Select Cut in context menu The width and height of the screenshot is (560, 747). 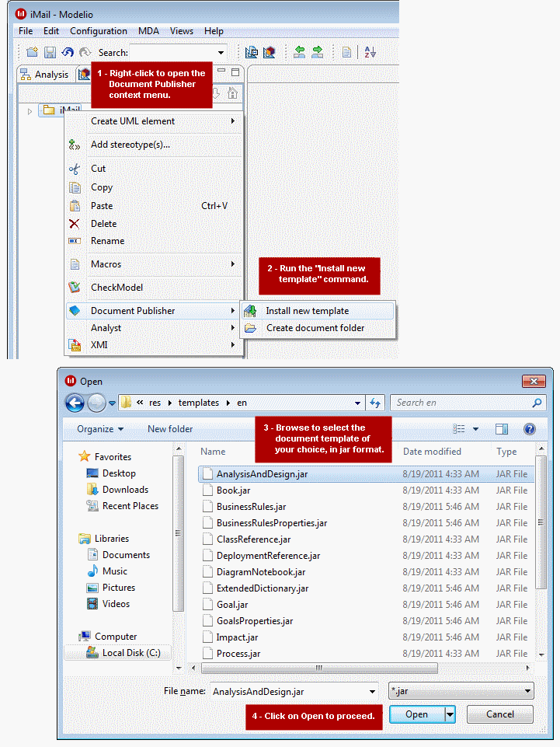click(153, 169)
